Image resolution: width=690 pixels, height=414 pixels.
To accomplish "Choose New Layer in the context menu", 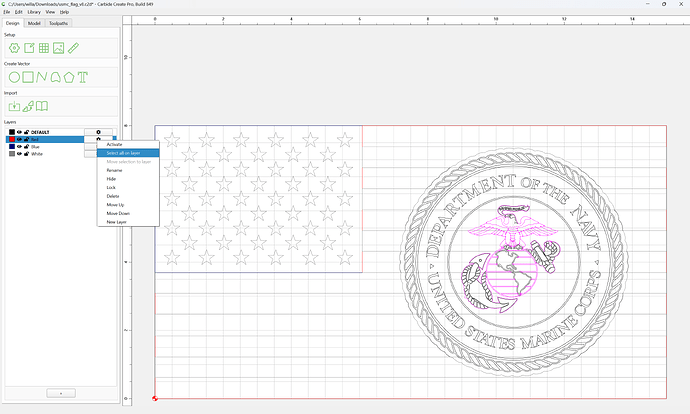I will [x=128, y=222].
